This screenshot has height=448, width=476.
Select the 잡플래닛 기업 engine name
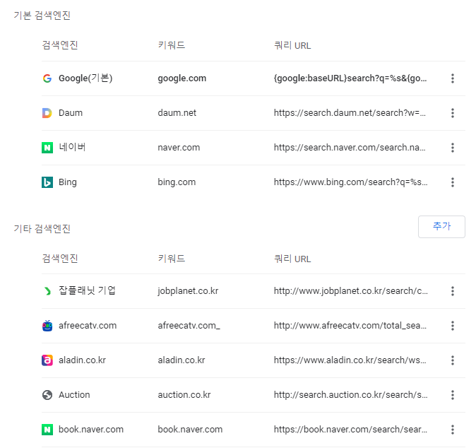87,290
